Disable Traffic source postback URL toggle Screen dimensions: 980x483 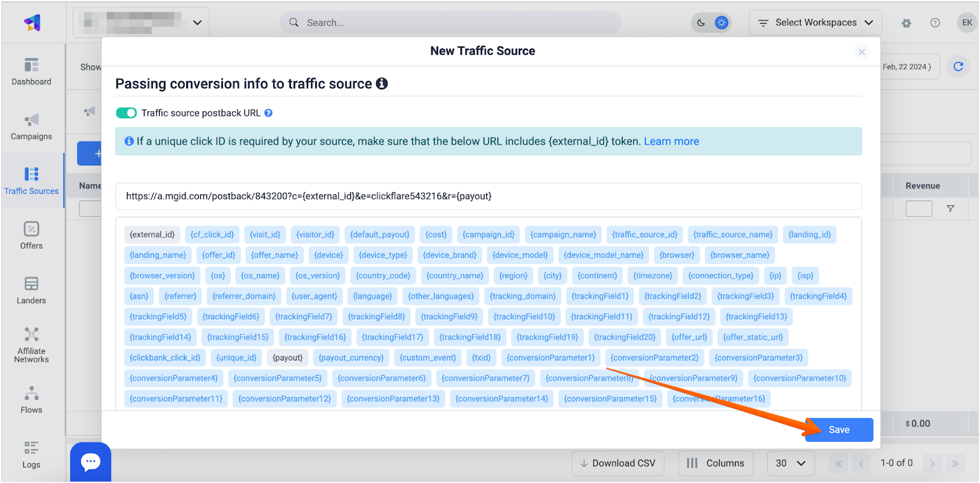click(126, 113)
